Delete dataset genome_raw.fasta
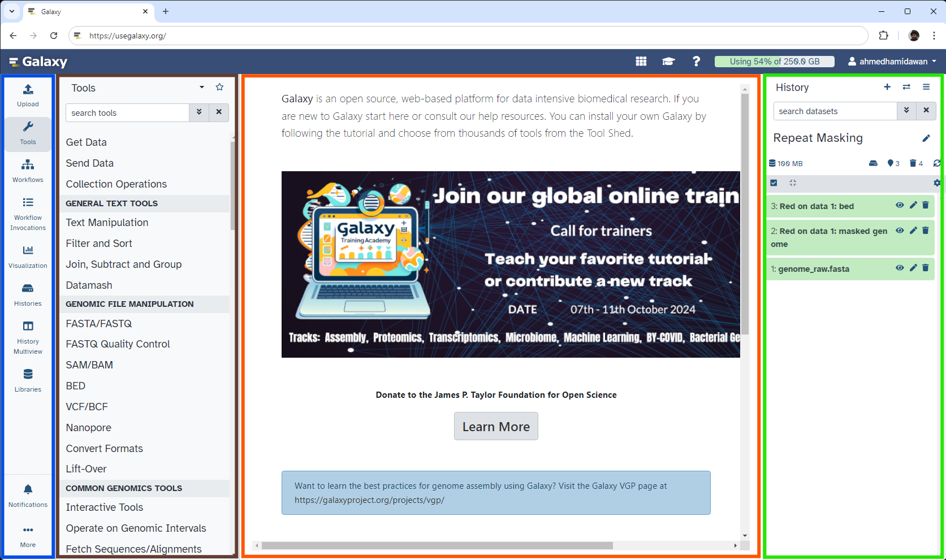946x560 pixels. [926, 267]
